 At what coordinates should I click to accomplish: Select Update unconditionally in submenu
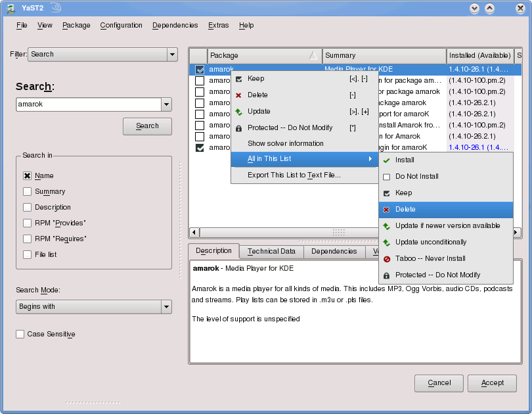tap(446, 242)
